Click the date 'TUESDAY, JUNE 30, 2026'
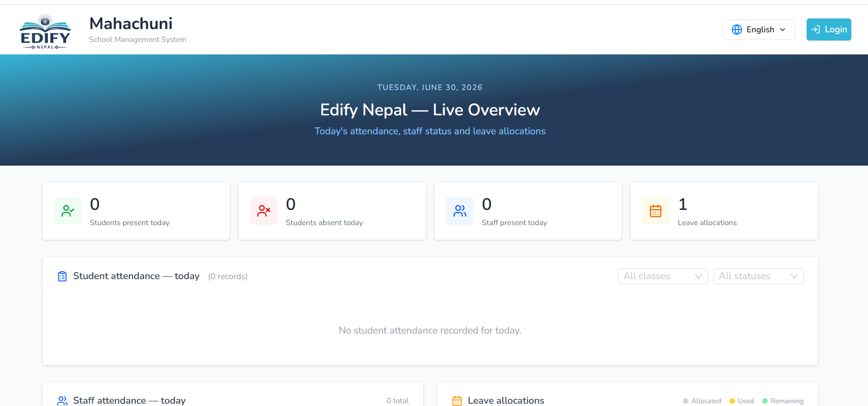Viewport: 868px width, 406px height. (x=430, y=87)
